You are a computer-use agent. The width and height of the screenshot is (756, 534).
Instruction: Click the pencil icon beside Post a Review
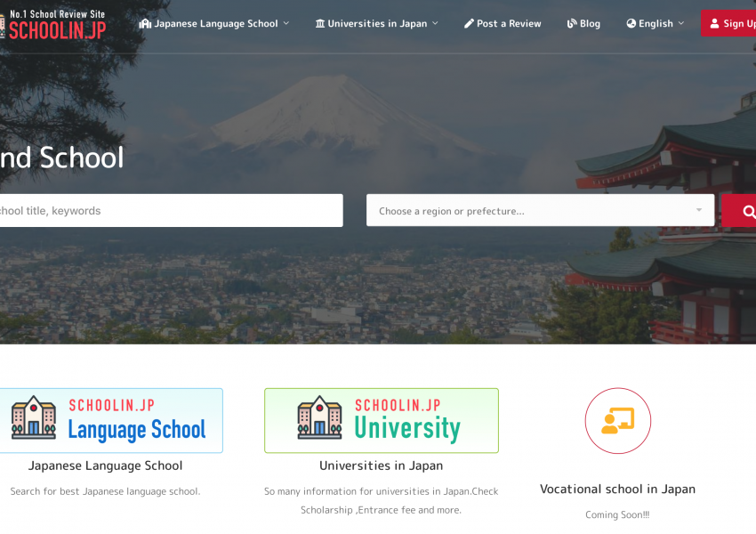pyautogui.click(x=469, y=23)
